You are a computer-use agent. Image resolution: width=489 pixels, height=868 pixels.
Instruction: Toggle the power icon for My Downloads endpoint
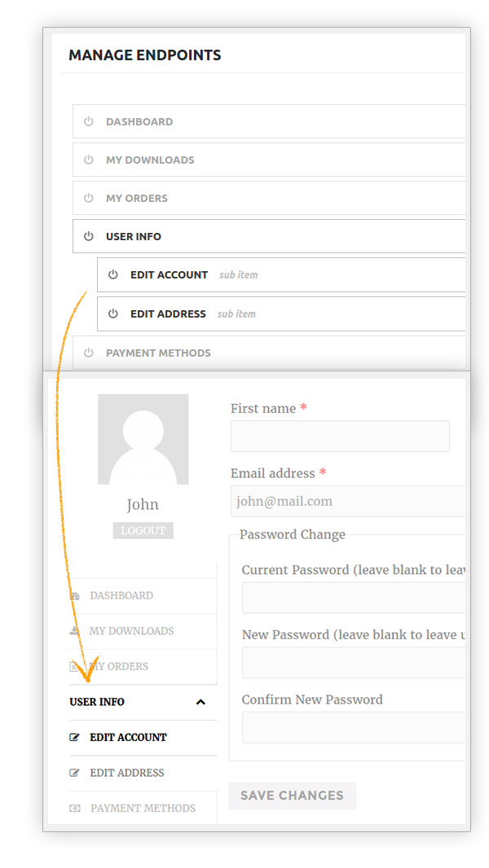tap(89, 160)
